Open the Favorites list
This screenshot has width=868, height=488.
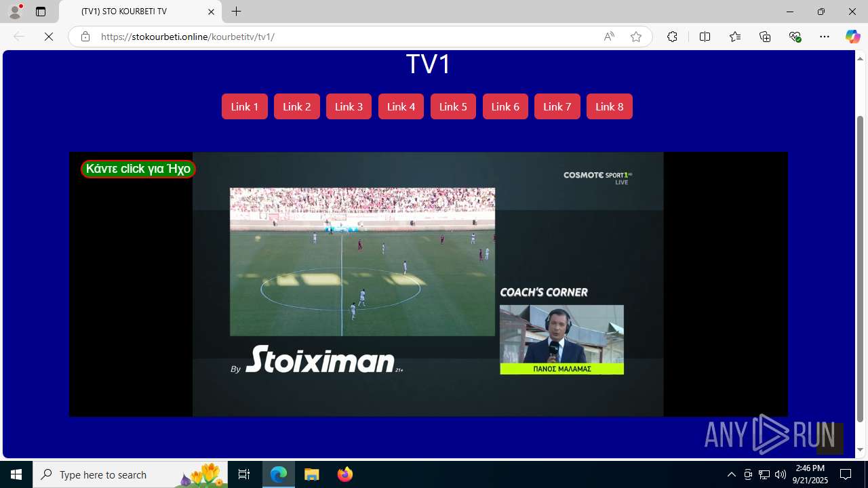click(x=735, y=37)
